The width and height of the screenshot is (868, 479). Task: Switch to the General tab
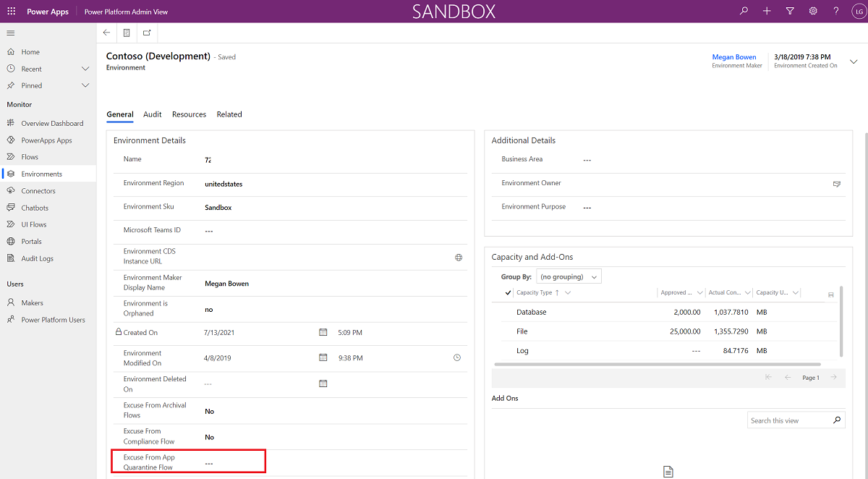pyautogui.click(x=120, y=114)
